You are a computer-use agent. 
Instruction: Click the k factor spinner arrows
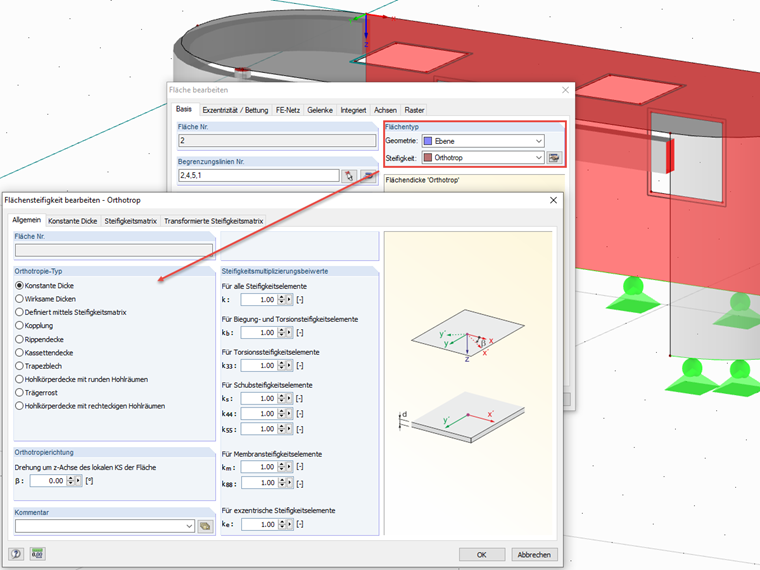(281, 300)
